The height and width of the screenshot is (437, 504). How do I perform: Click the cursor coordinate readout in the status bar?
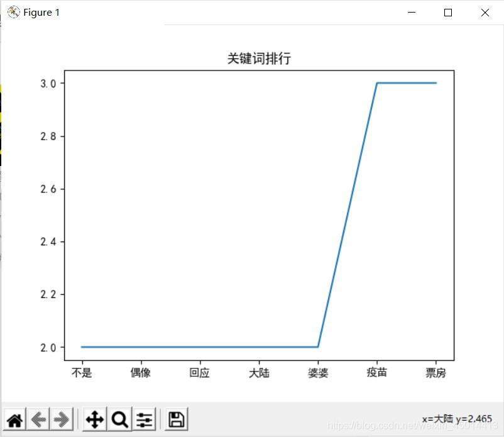coord(457,419)
